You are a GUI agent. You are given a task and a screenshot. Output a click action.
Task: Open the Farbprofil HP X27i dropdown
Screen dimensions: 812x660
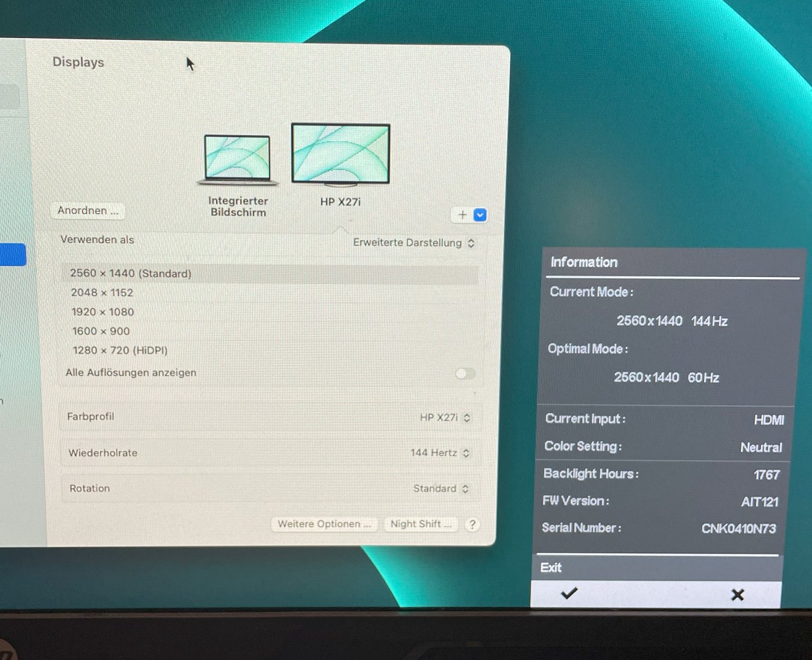tap(445, 417)
